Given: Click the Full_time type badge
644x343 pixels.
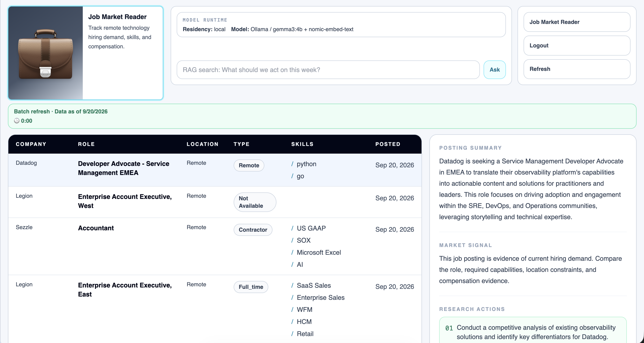Looking at the screenshot, I should 251,287.
